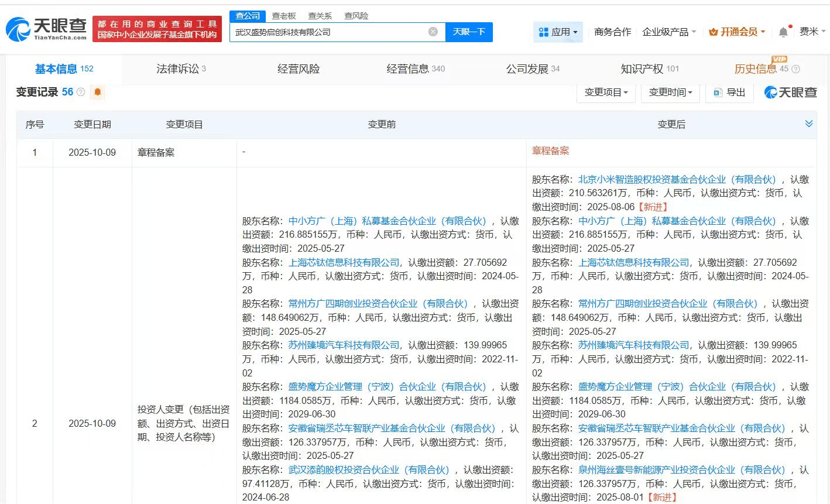Viewport: 830px width, 504px height.
Task: Switch to the 知识产权 tab
Action: (649, 69)
